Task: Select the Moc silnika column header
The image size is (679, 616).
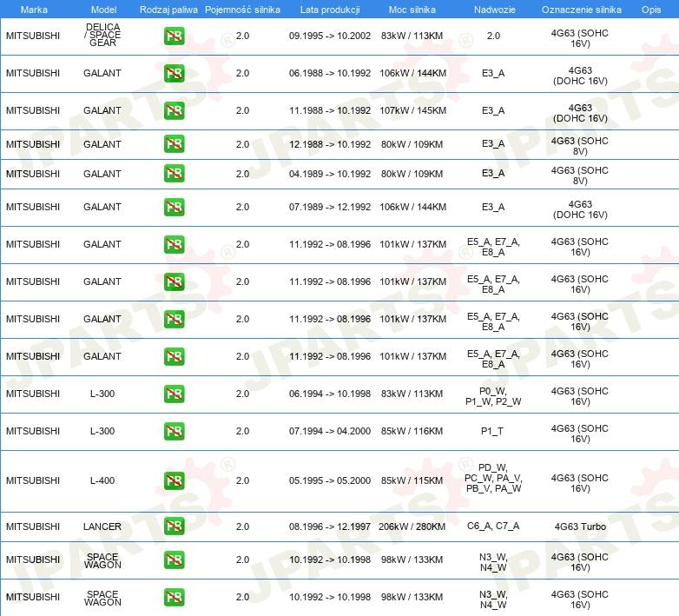Action: 412,9
